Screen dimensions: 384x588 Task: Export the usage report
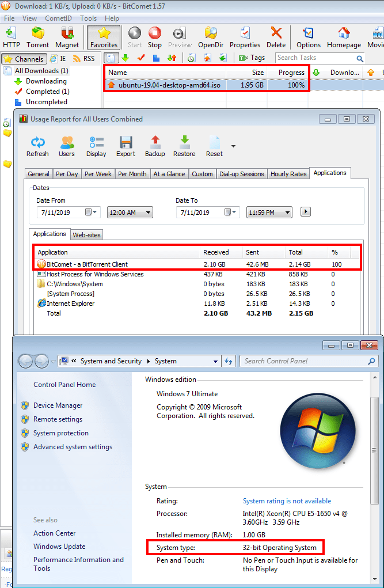tap(126, 146)
